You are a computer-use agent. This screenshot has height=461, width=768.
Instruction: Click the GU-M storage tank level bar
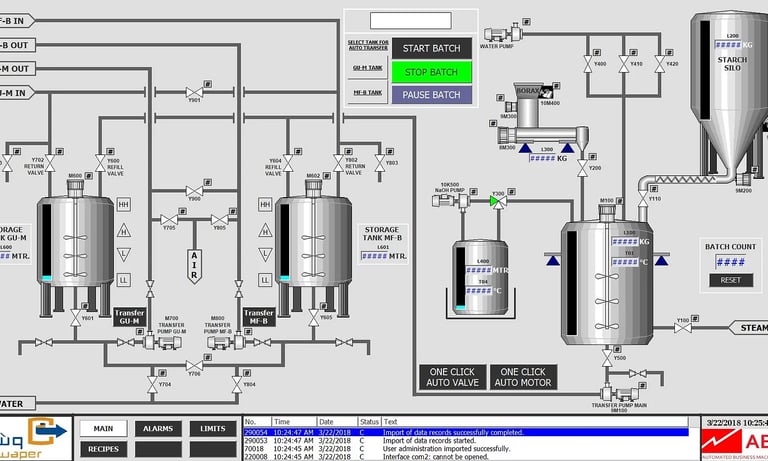coord(47,242)
